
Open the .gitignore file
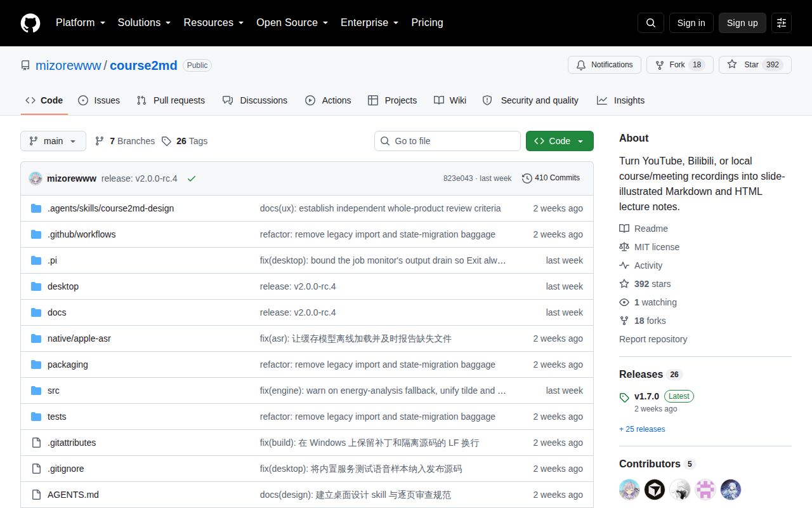pyautogui.click(x=66, y=469)
